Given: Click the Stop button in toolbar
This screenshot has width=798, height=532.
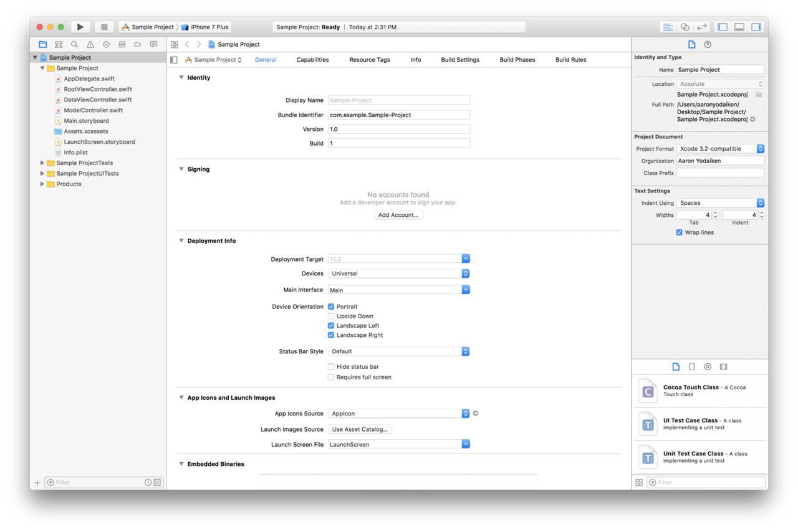Looking at the screenshot, I should [x=104, y=27].
